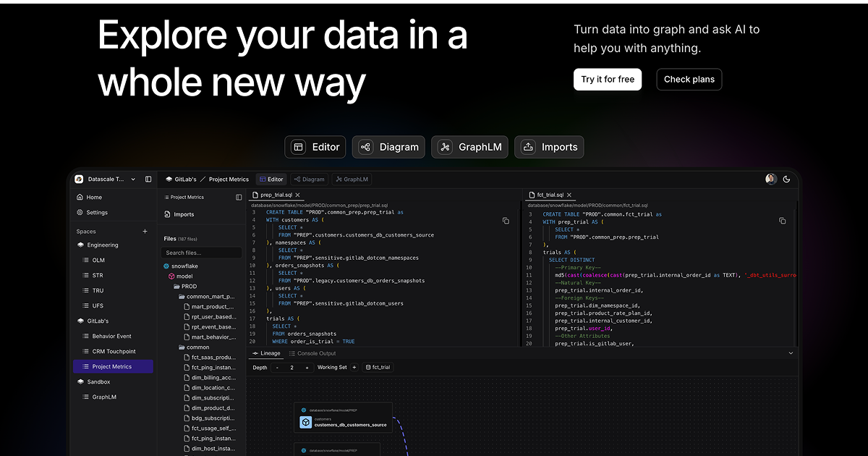The height and width of the screenshot is (456, 868).
Task: Open the Check plans button
Action: (689, 80)
